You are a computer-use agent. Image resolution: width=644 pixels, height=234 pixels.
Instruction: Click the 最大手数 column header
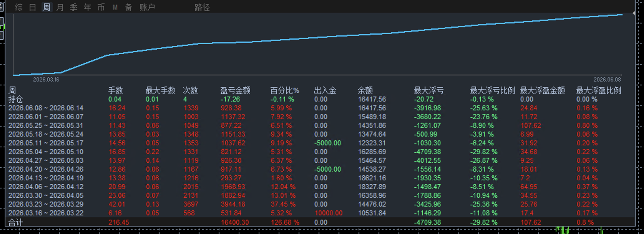(x=160, y=90)
